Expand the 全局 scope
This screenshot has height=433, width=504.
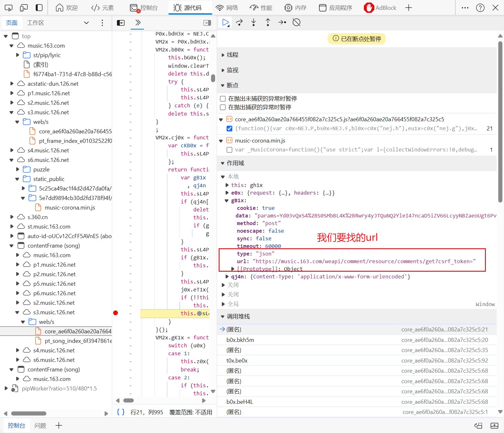point(223,304)
